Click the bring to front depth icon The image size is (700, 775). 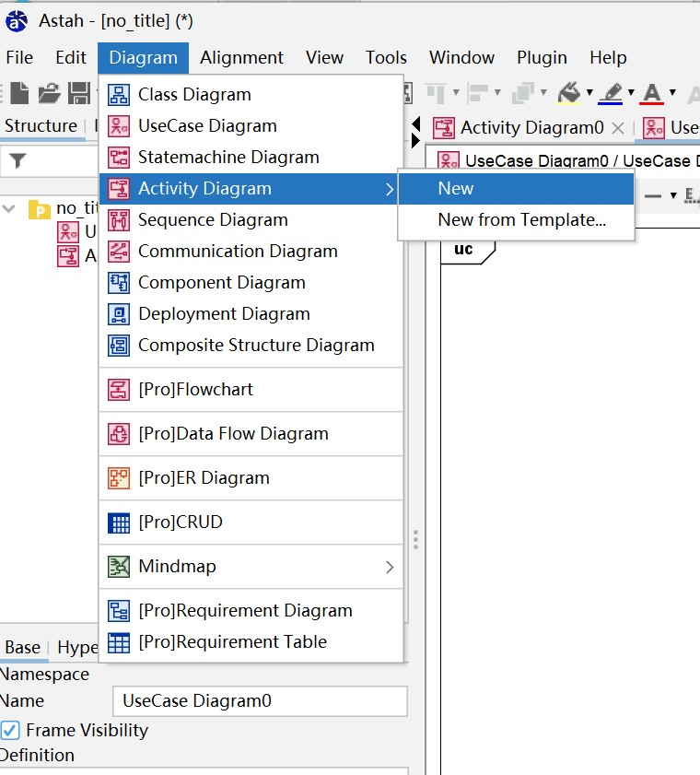pyautogui.click(x=523, y=93)
